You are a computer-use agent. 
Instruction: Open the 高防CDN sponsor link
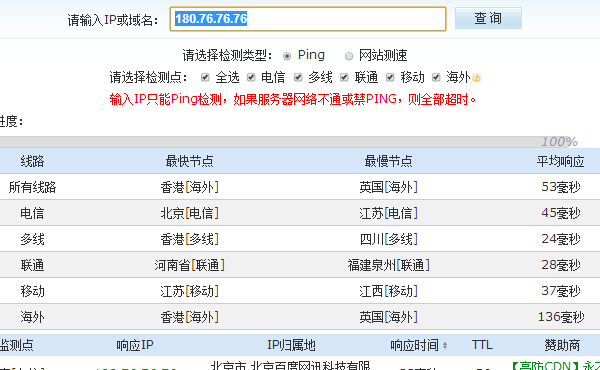[556, 365]
